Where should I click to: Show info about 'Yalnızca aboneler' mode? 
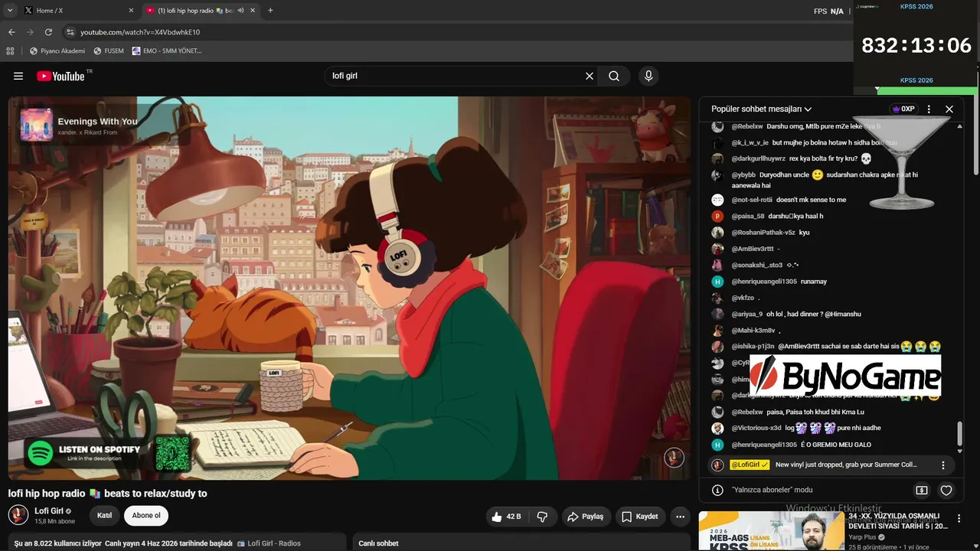click(717, 490)
